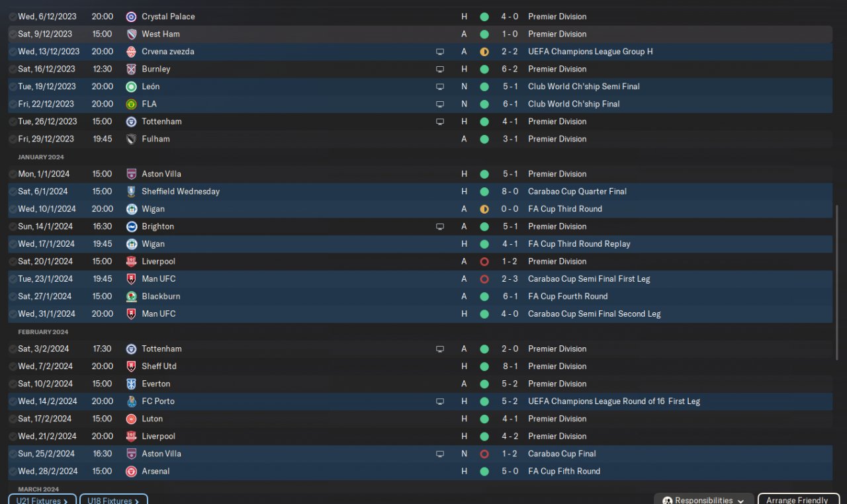Click the orange draw indicator on the Crvena zvezda match

(484, 52)
